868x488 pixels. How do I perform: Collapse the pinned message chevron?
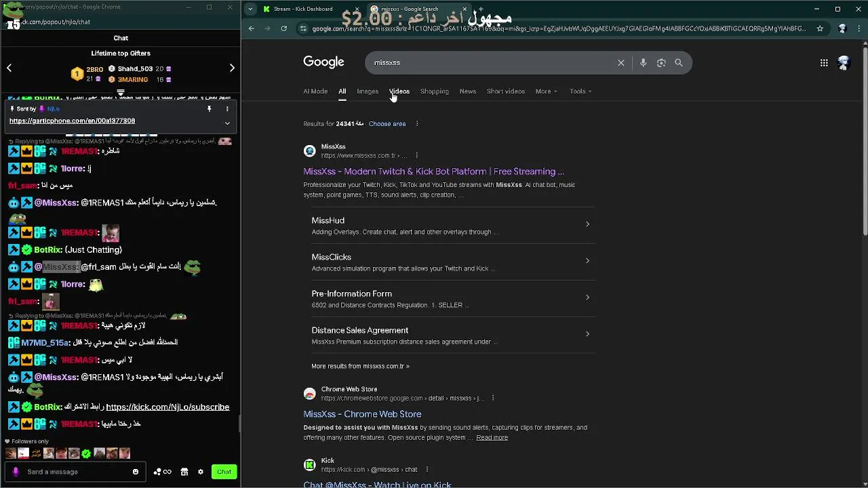[x=227, y=123]
